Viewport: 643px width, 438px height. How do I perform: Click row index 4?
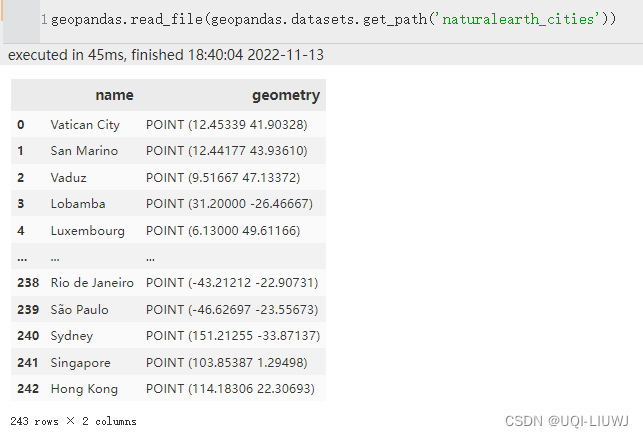pos(21,230)
